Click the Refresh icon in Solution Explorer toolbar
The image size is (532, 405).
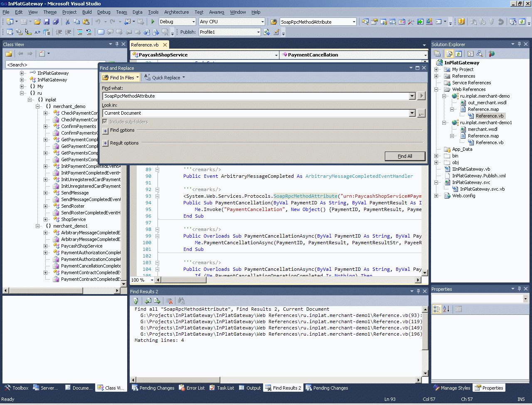458,54
